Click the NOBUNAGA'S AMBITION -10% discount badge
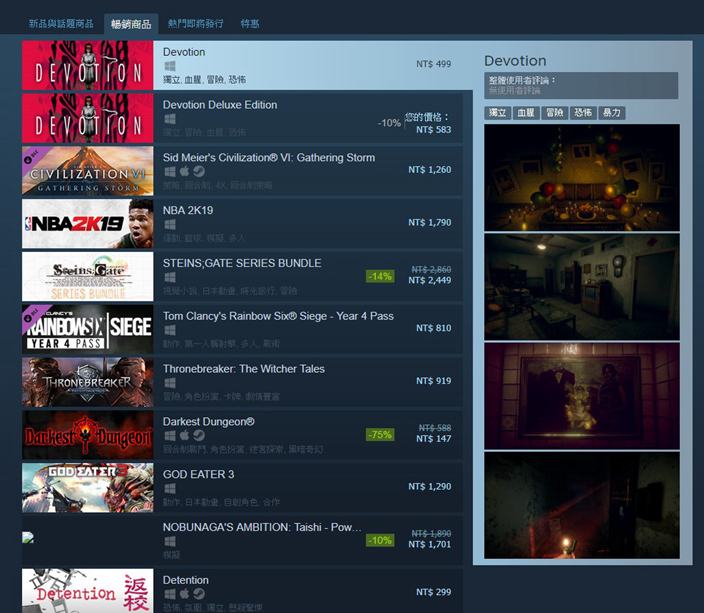The image size is (704, 613). [x=380, y=540]
